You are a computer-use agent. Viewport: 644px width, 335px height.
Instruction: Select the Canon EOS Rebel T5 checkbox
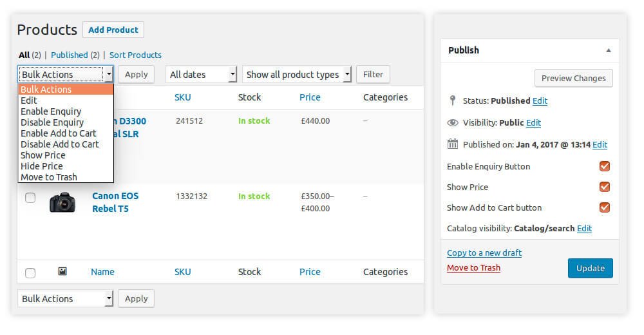click(x=30, y=198)
